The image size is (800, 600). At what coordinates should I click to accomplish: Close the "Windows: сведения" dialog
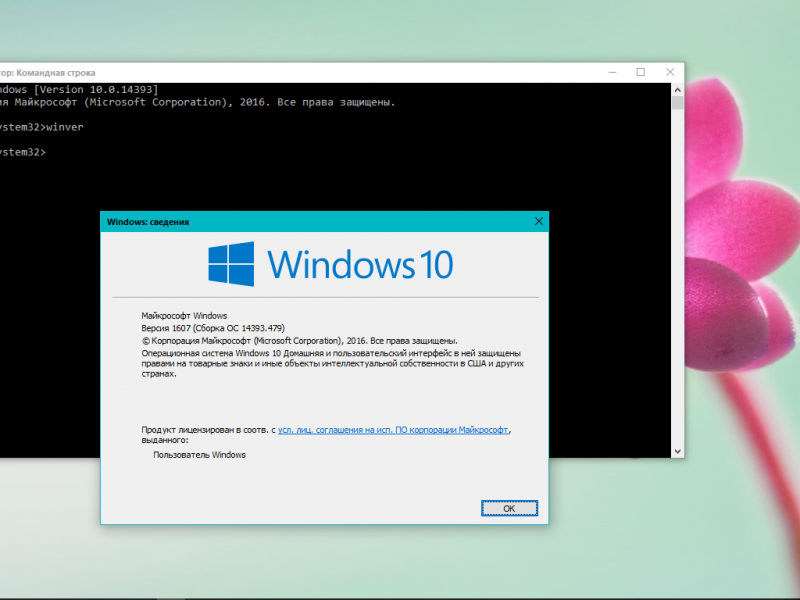(x=539, y=221)
